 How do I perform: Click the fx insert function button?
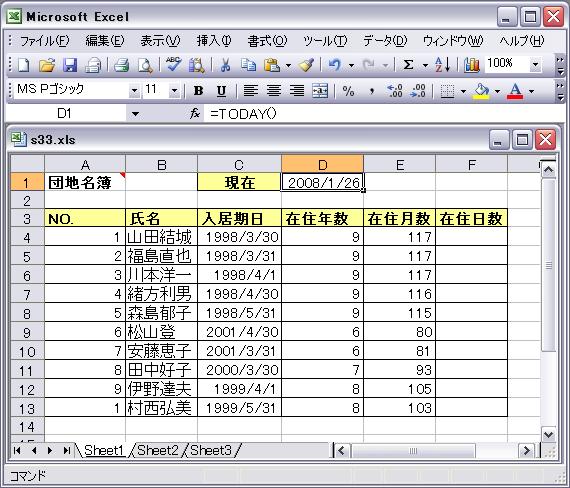tap(195, 114)
